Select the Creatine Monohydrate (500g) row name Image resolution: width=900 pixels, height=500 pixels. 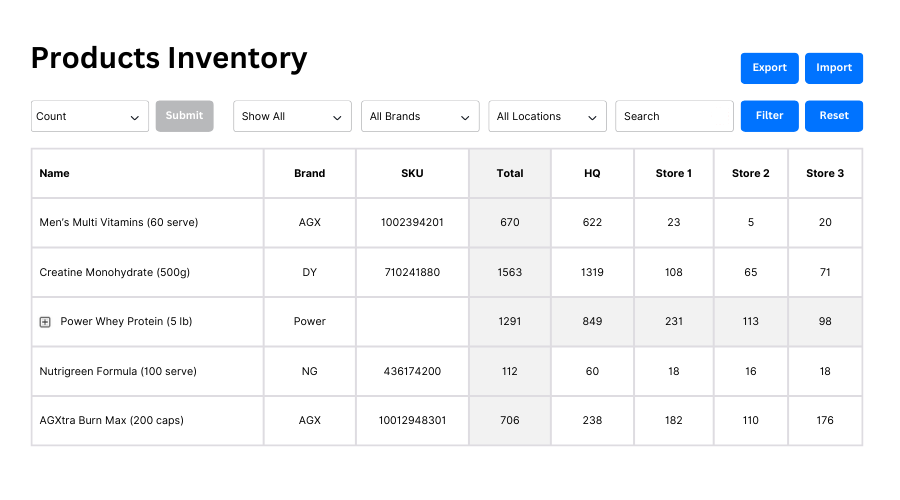(114, 272)
